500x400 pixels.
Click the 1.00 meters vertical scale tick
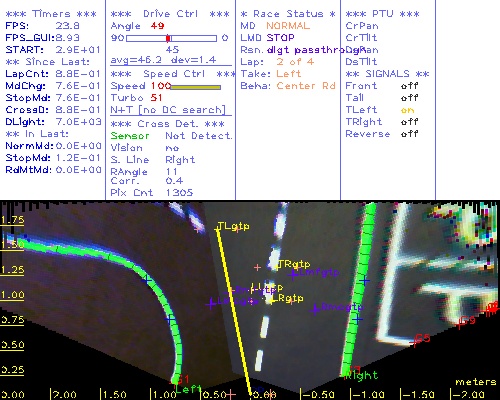(x=12, y=295)
